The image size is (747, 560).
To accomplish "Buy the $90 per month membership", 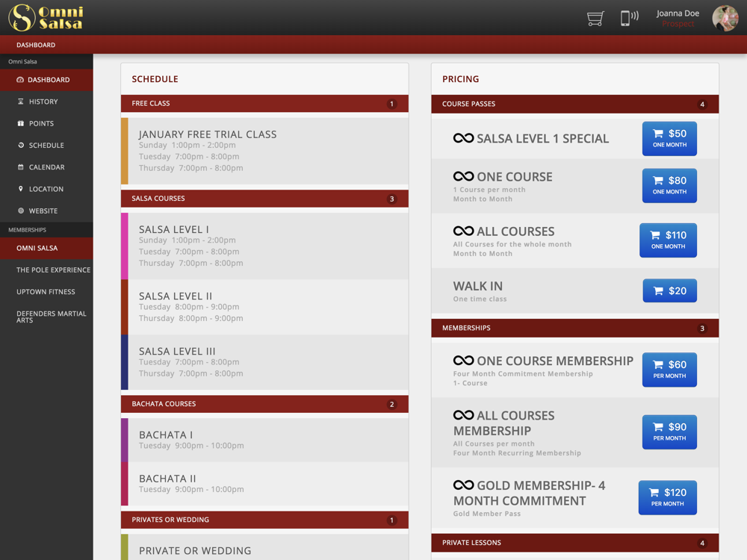I will click(x=669, y=432).
